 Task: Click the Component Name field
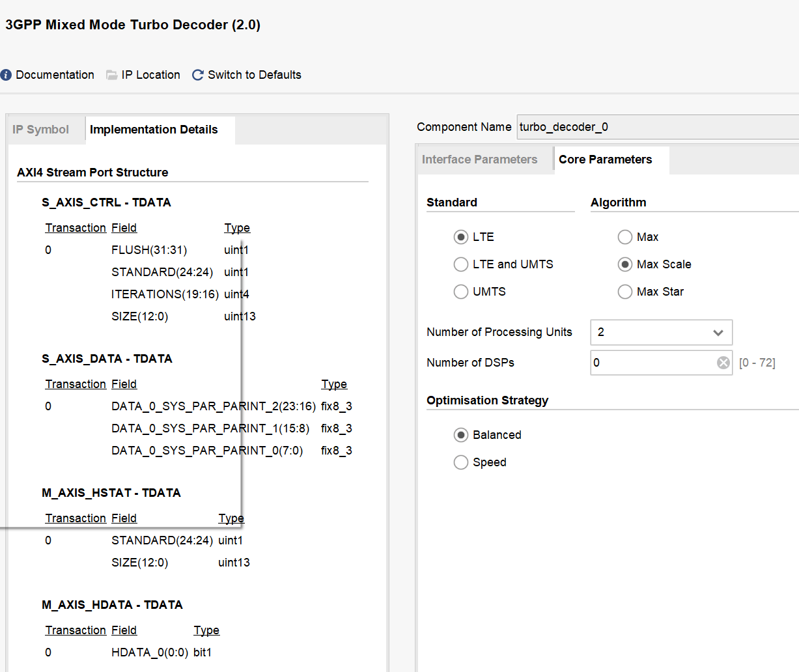click(x=658, y=127)
